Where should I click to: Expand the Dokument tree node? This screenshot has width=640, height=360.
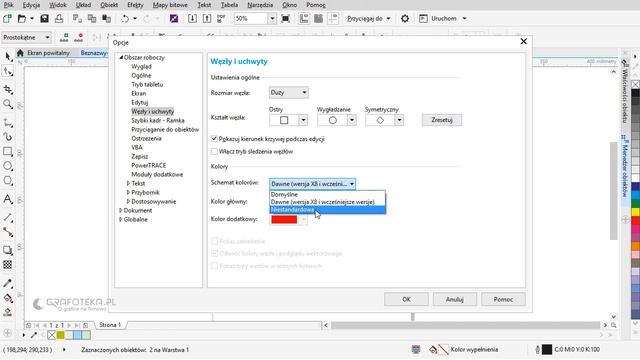tap(120, 210)
